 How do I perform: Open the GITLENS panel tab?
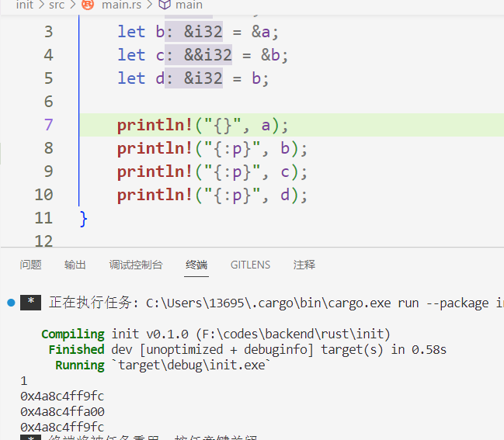[250, 265]
